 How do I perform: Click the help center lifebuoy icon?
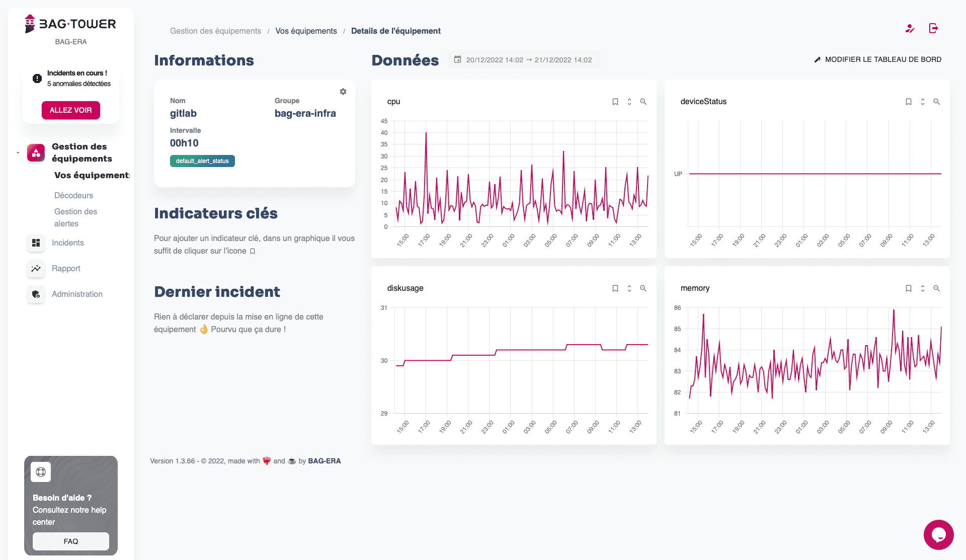[x=41, y=472]
